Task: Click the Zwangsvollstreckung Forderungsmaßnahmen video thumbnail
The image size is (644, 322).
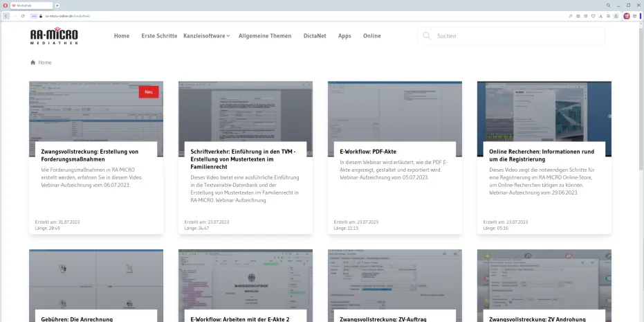Action: coord(96,109)
